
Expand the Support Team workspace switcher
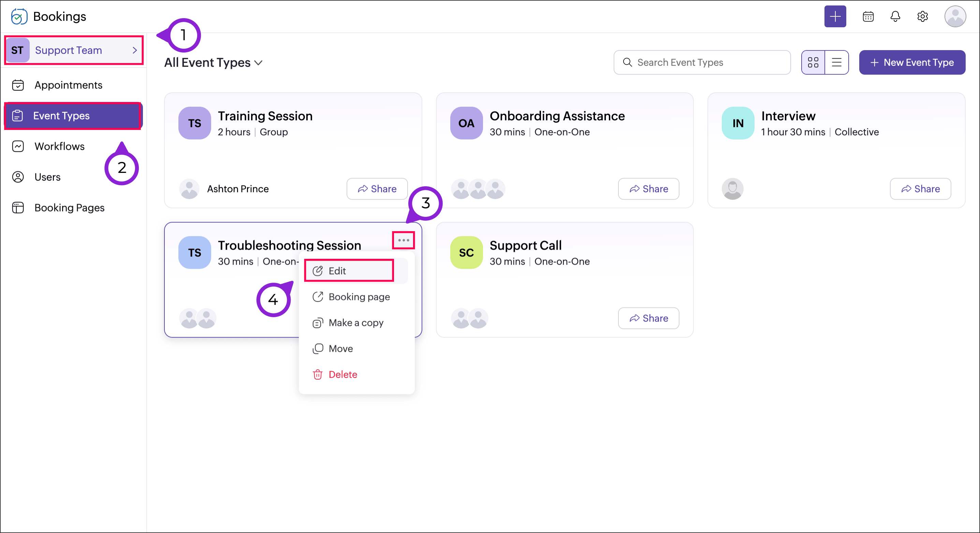pos(74,50)
